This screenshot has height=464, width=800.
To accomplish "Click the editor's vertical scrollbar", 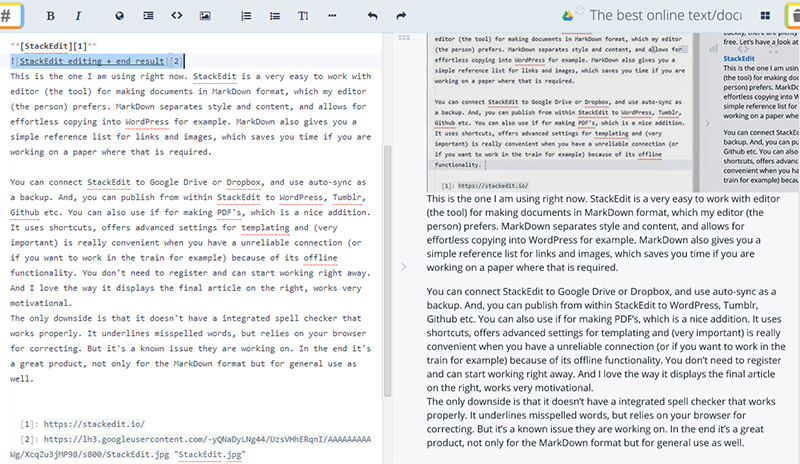I will click(386, 250).
